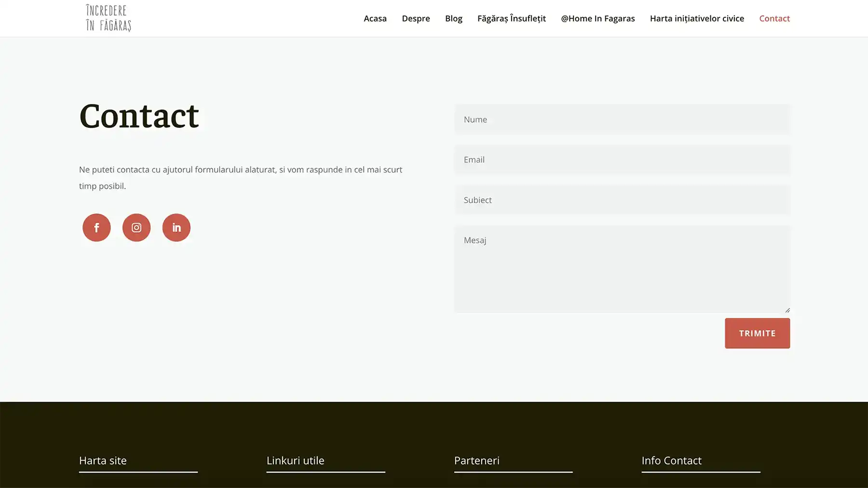Open the LinkedIn social icon
Screen dimensions: 868x488
176,227
